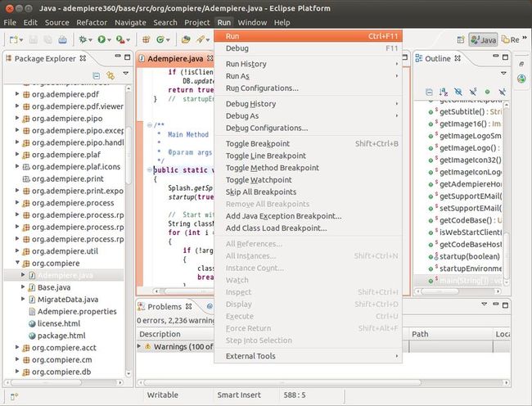532x406 pixels.
Task: Select startup(boolean) in Outline
Action: click(x=470, y=256)
